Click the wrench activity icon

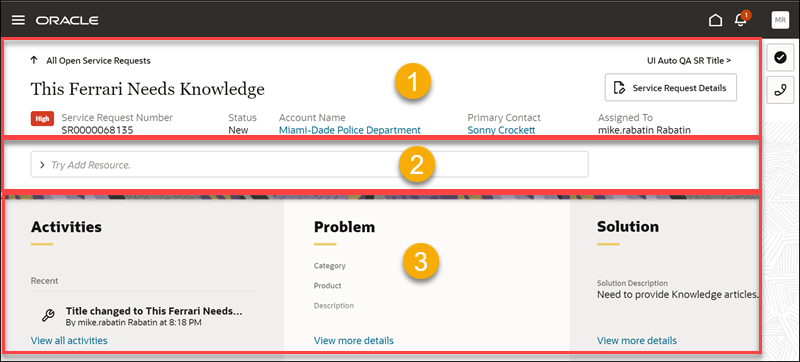[x=48, y=316]
